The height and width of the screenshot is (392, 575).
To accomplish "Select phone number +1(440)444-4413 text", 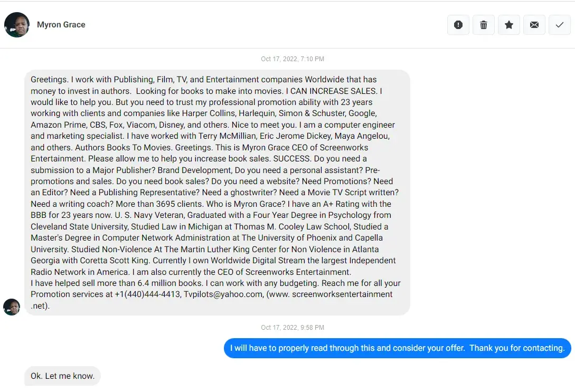I will [x=147, y=294].
